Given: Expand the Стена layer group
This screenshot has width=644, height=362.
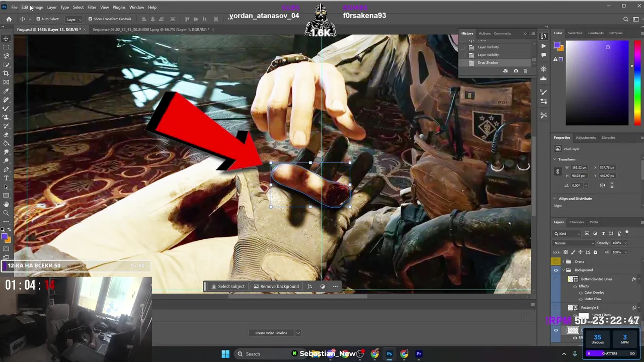Looking at the screenshot, I should 563,261.
